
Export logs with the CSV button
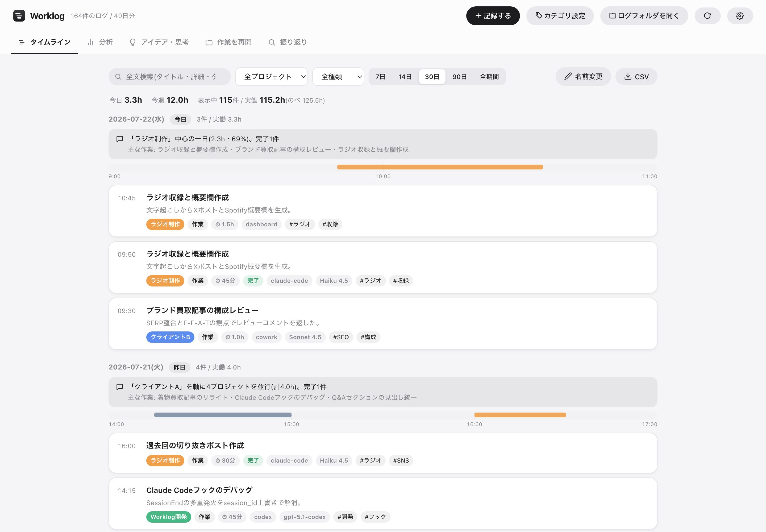[636, 77]
